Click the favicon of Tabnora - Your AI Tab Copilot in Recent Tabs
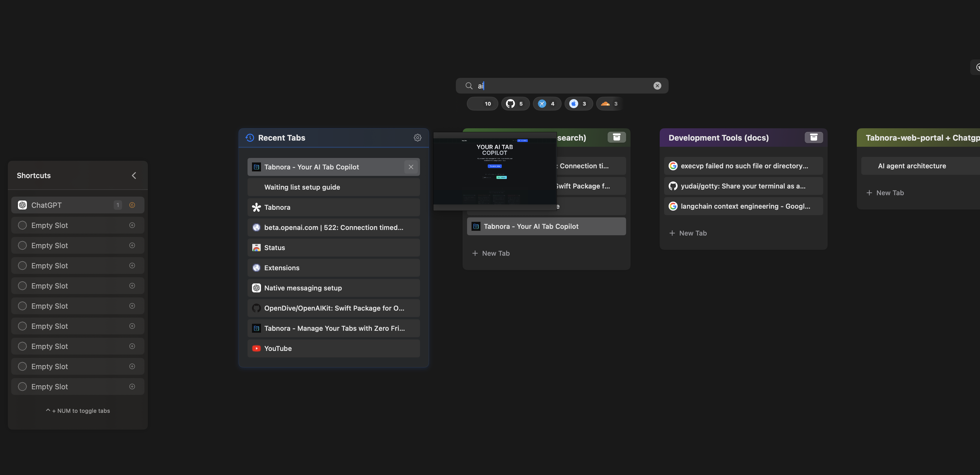Screen dimensions: 980x475 (256, 167)
